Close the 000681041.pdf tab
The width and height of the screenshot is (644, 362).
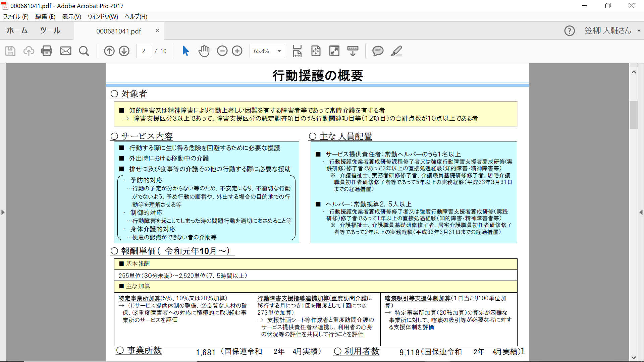tap(157, 31)
